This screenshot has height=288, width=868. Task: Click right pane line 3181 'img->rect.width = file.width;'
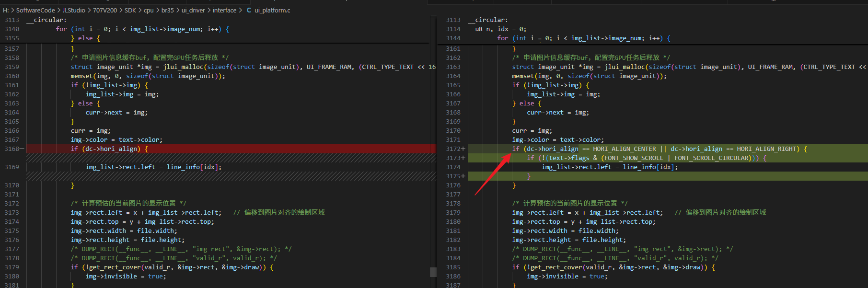[x=565, y=230]
